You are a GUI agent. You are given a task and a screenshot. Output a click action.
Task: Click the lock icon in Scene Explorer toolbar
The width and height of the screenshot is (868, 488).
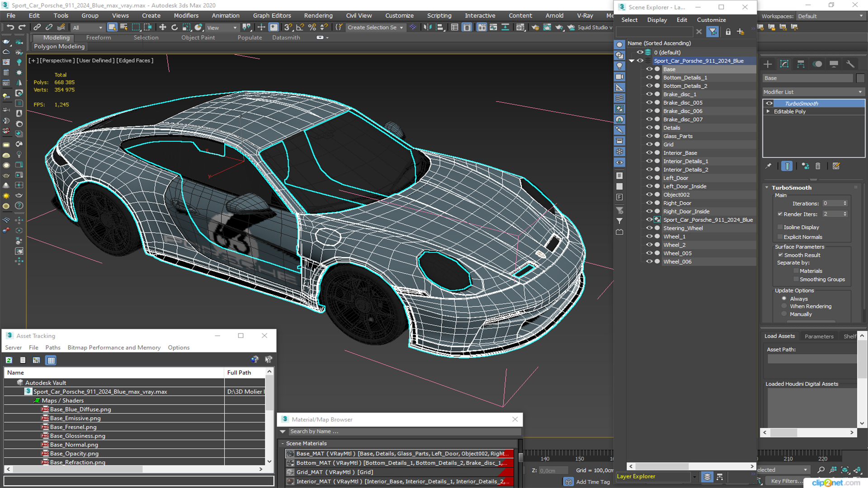click(728, 32)
